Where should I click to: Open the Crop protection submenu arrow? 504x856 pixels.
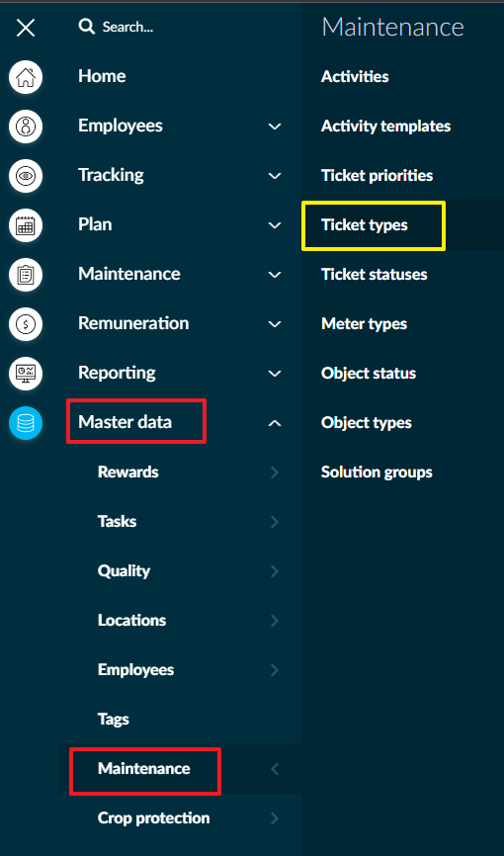tap(275, 818)
